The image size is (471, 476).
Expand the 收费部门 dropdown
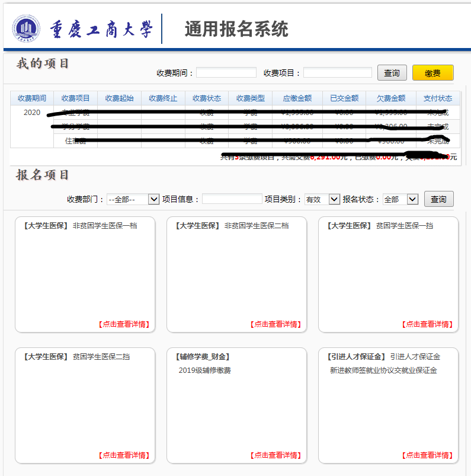coord(133,199)
